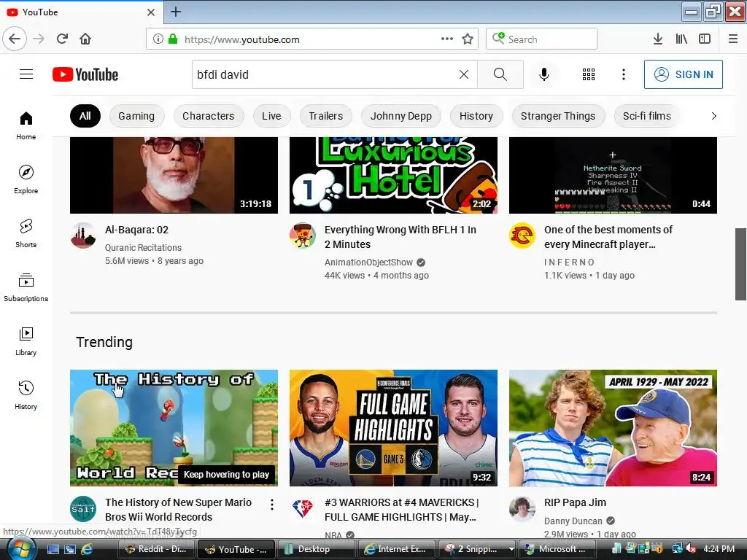Image resolution: width=747 pixels, height=560 pixels.
Task: Select the Johnny Depp filter chip
Action: (401, 116)
